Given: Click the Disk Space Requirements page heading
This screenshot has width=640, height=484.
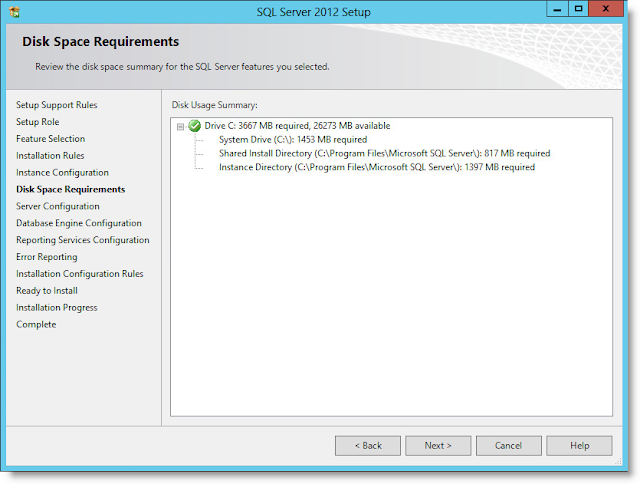Looking at the screenshot, I should click(100, 41).
